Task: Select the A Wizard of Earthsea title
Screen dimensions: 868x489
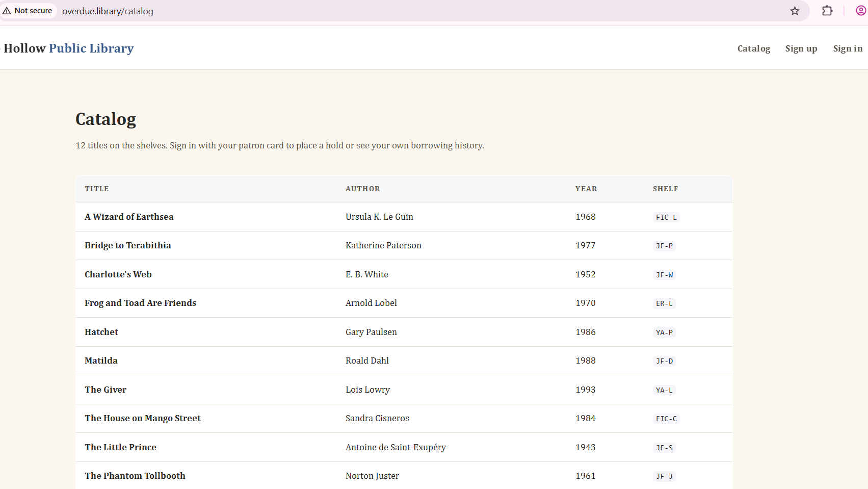Action: pos(129,217)
